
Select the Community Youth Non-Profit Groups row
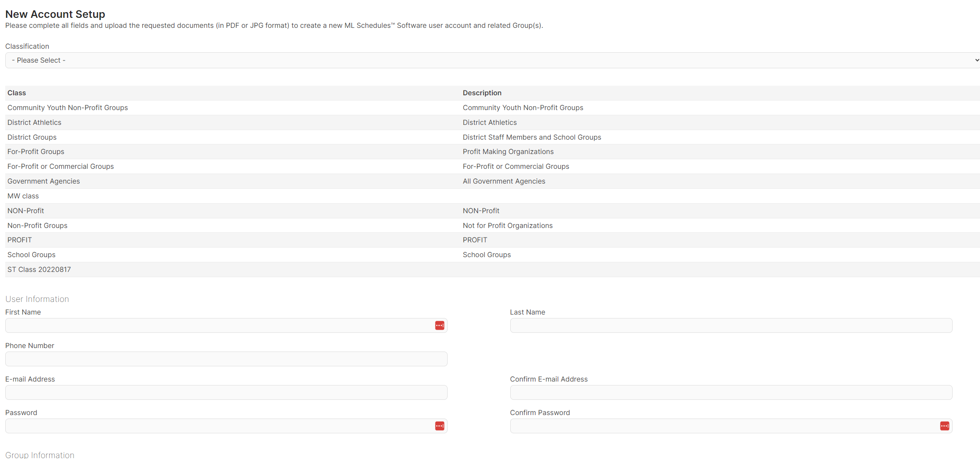click(492, 108)
